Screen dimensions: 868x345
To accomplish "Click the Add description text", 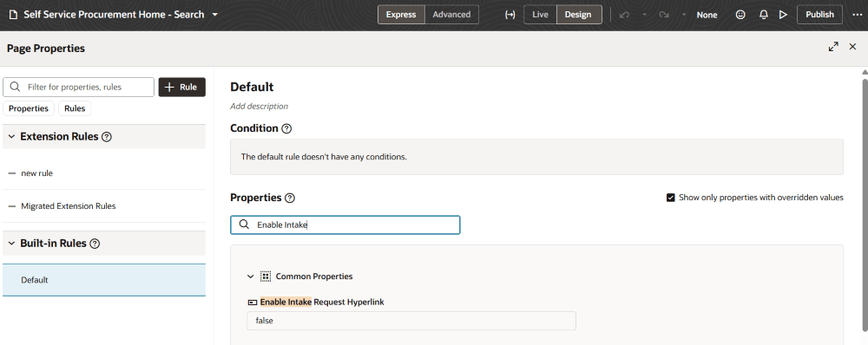I will coord(259,106).
